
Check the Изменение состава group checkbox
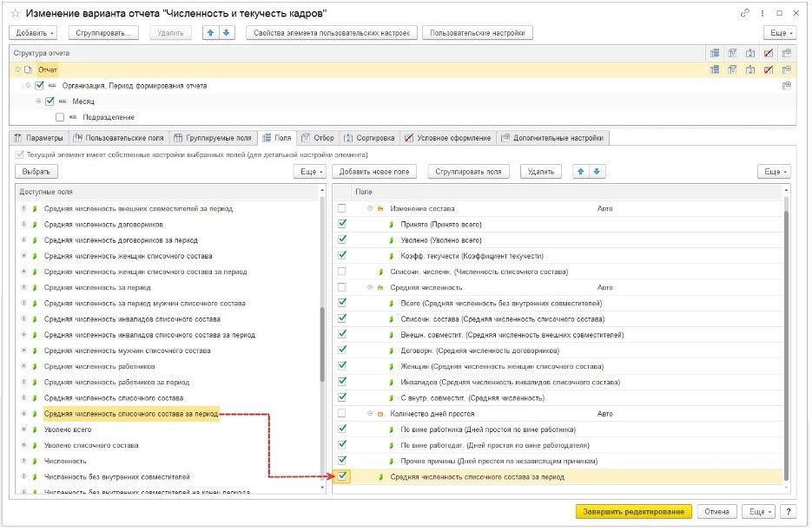point(342,208)
